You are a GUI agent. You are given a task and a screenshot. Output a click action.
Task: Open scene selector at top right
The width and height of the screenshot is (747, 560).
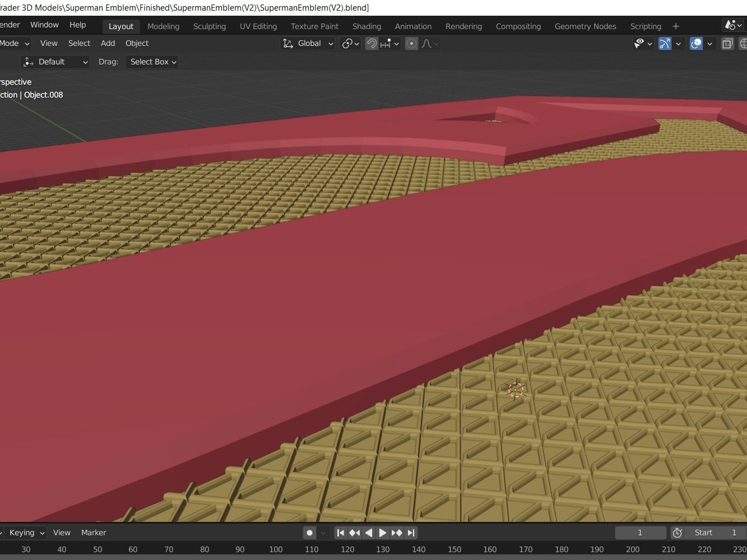734,25
